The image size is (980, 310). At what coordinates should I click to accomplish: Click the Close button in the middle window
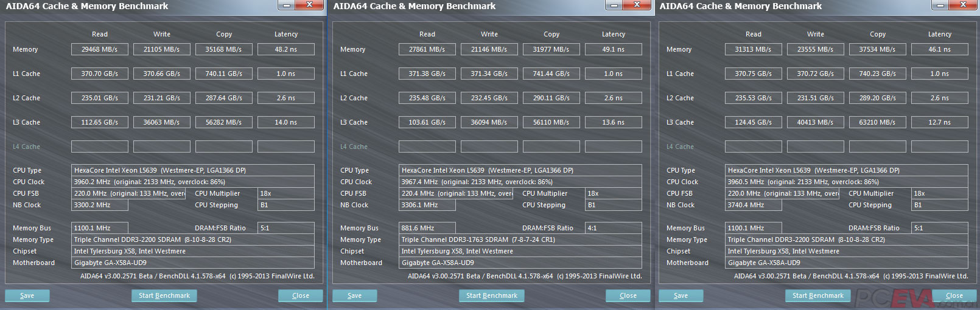[x=628, y=295]
